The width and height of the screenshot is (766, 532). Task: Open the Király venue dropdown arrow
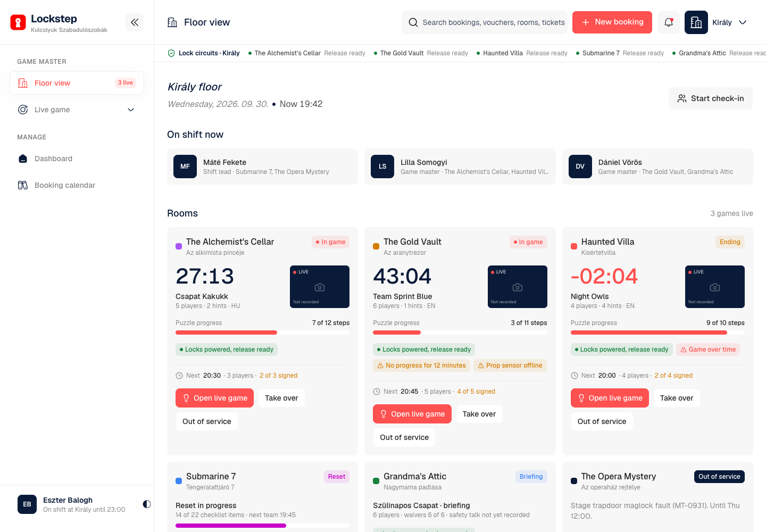coord(743,22)
